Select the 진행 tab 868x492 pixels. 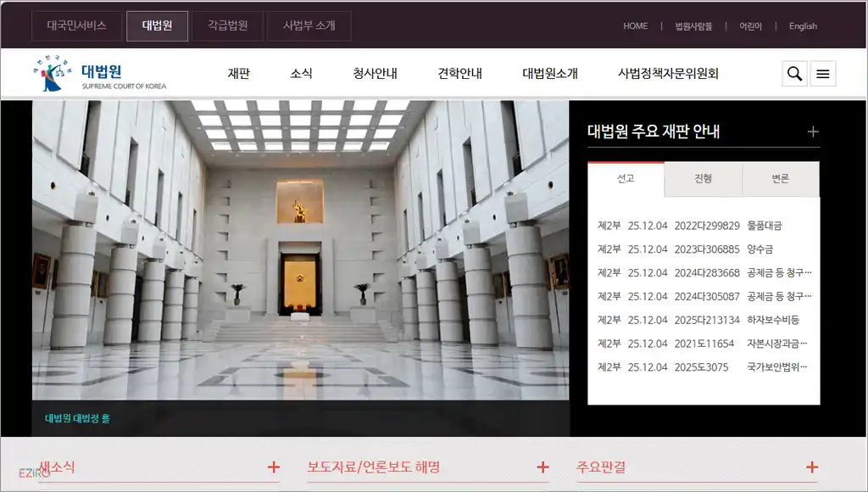click(701, 179)
